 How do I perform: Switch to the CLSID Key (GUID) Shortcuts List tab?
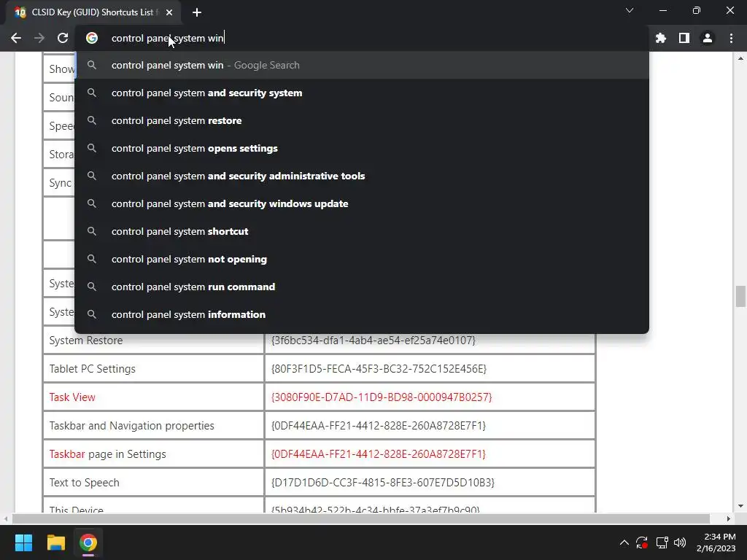(x=93, y=12)
